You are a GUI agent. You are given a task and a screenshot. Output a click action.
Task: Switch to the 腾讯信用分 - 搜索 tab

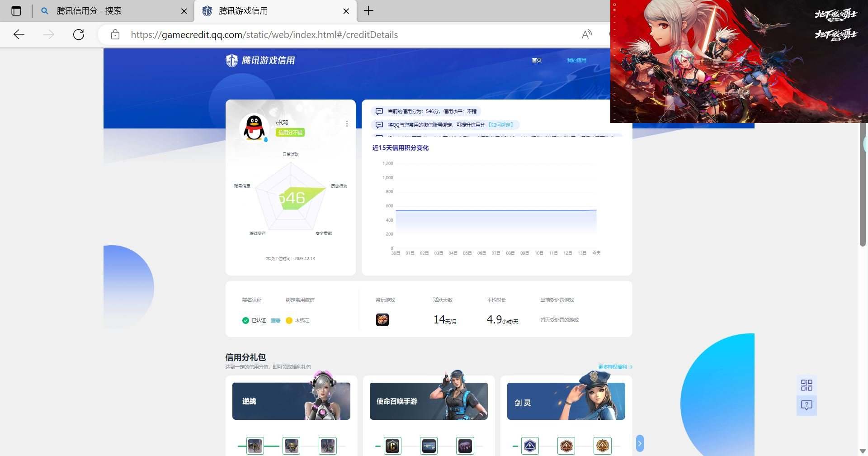(x=113, y=11)
